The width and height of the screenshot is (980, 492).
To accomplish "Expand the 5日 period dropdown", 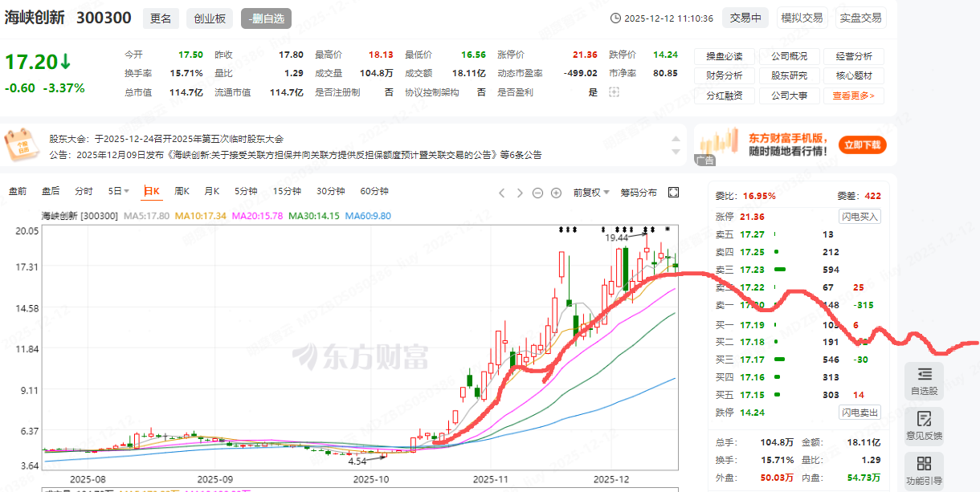I will (x=119, y=191).
